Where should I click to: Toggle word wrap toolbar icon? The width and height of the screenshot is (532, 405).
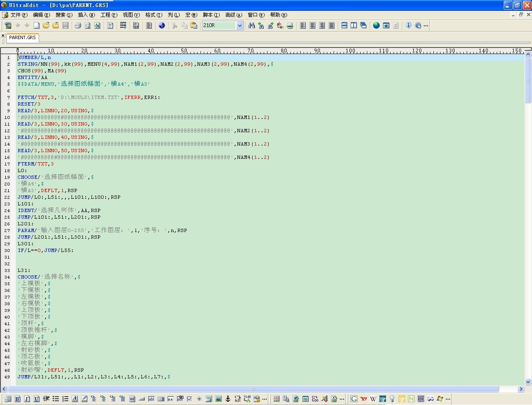[x=123, y=25]
